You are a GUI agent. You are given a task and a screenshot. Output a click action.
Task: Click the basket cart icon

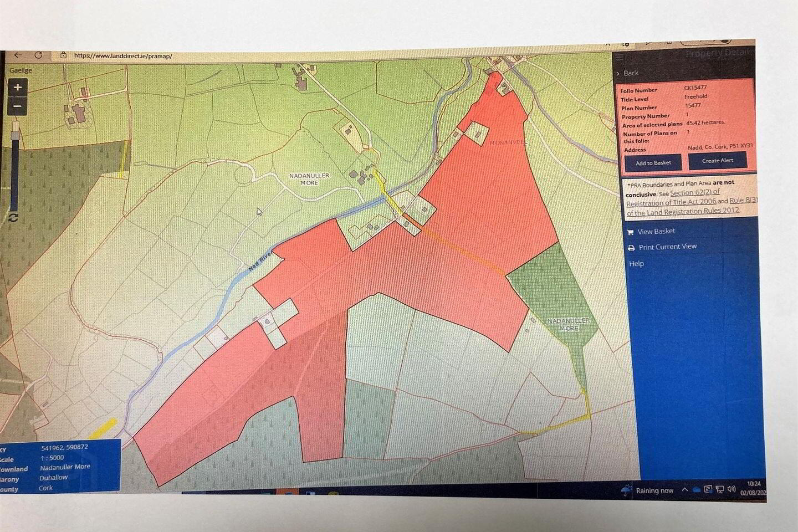click(630, 232)
